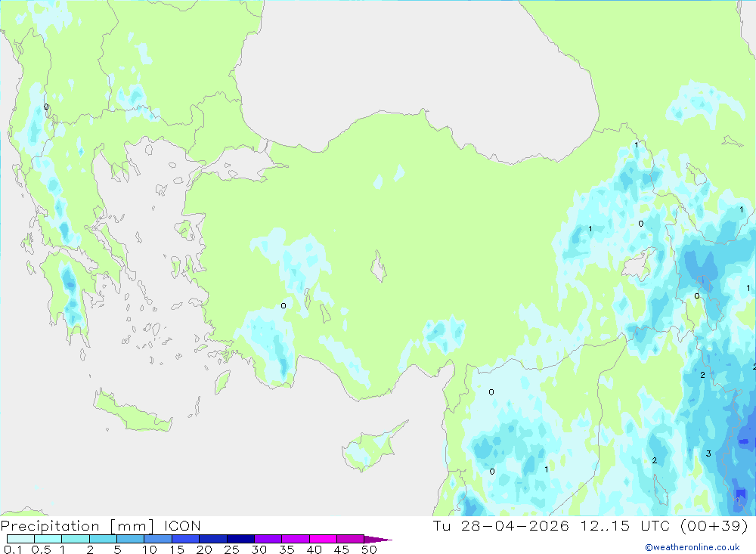Click the 45–50 mm legend color swatch

[351, 539]
